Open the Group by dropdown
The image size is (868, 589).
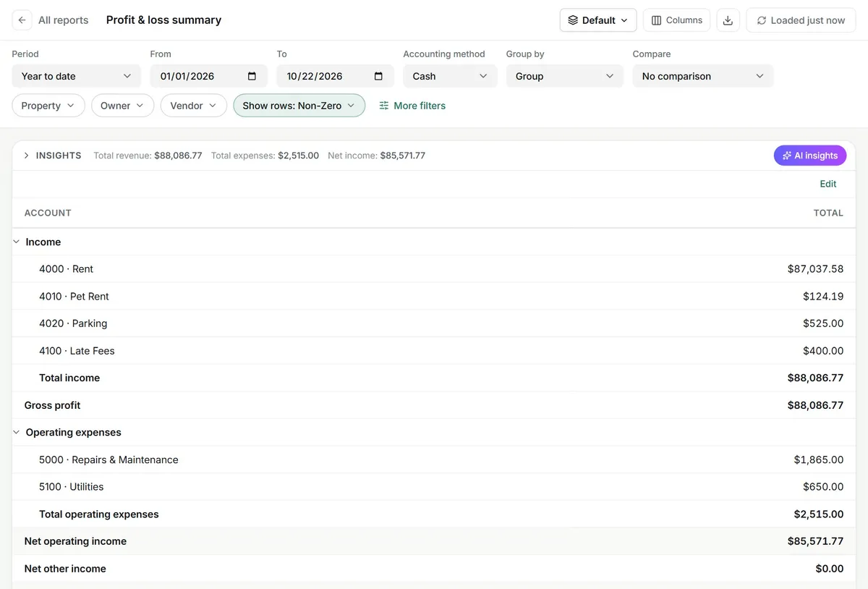point(565,76)
